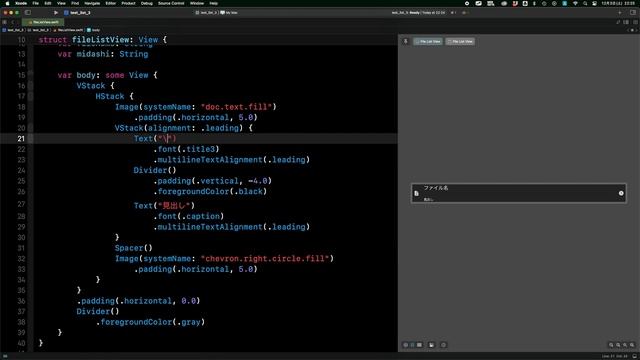
Task: Click the zoom to 100% canvas button
Action: (x=618, y=345)
